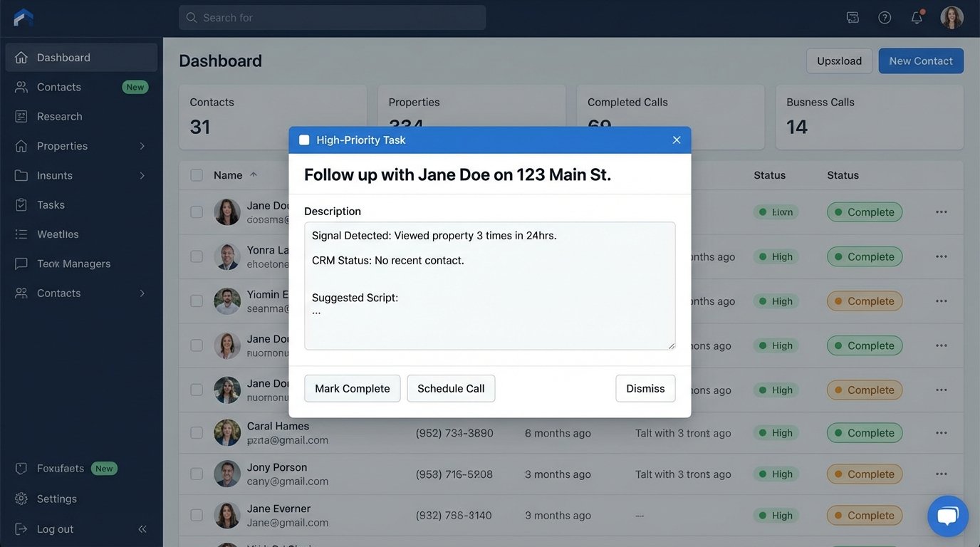Open the live chat widget bottom right
The image size is (980, 547).
coord(947,514)
